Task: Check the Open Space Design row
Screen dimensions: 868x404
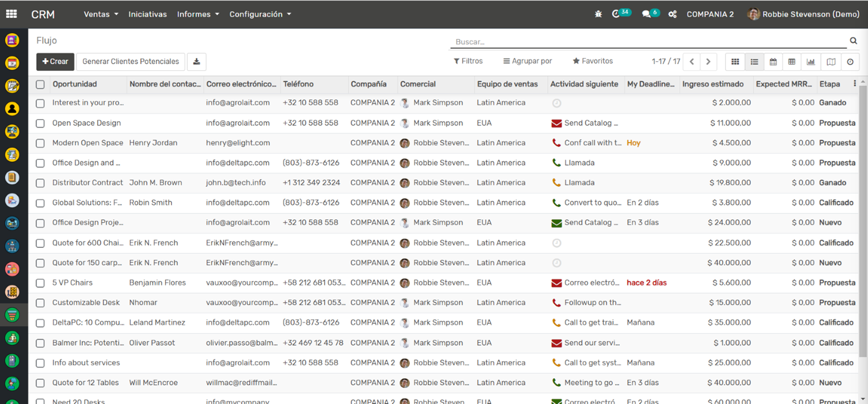Action: tap(40, 123)
